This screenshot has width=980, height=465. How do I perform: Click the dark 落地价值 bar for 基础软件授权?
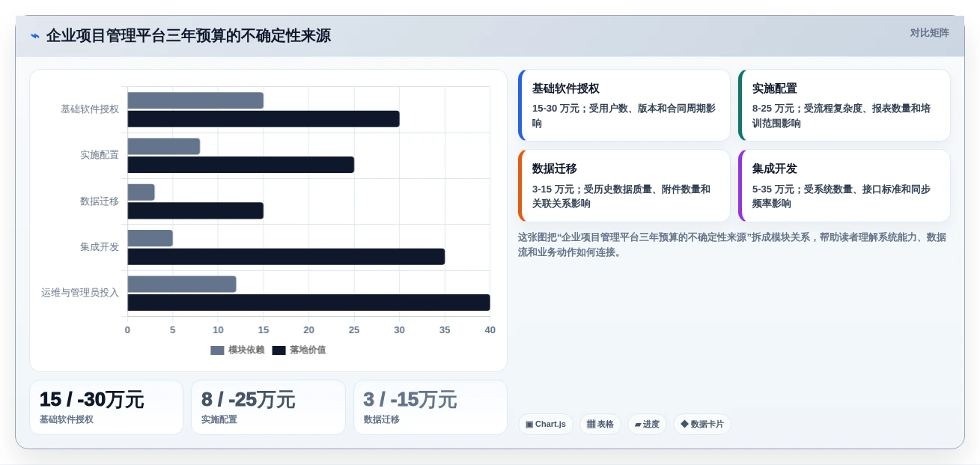264,119
